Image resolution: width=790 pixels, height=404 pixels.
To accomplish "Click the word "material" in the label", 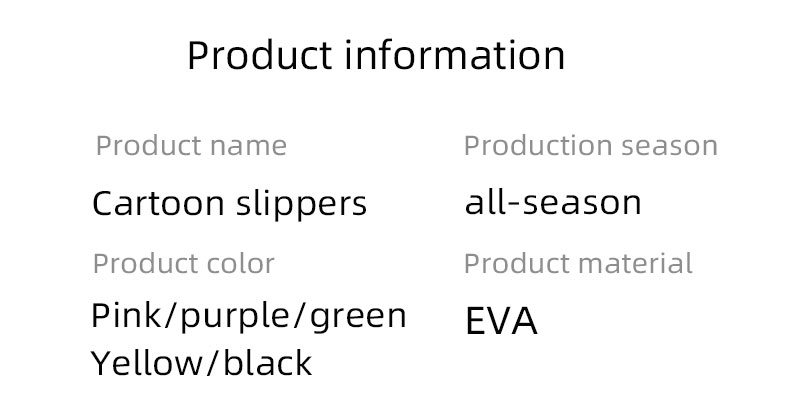I will coord(635,264).
